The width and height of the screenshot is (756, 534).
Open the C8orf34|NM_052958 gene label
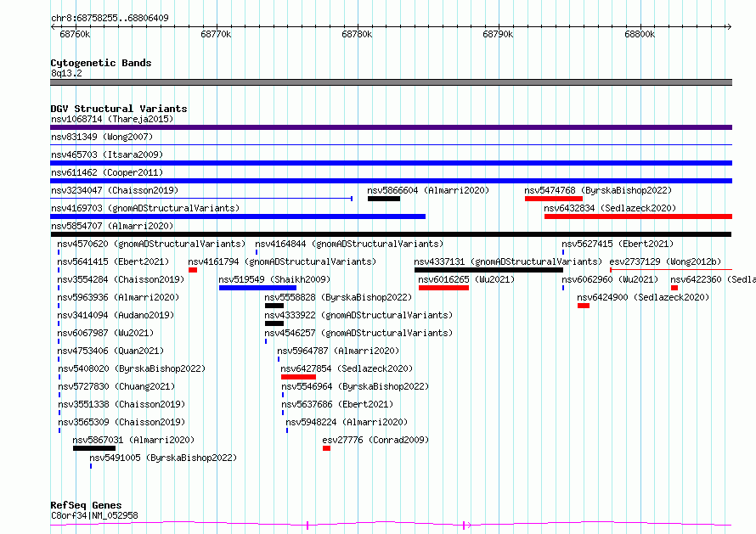click(x=94, y=515)
